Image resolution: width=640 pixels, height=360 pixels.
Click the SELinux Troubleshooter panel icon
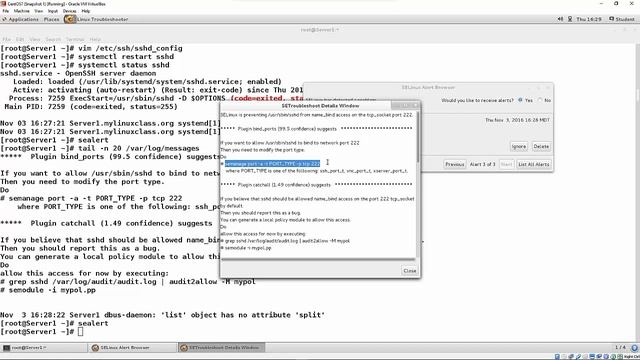click(70, 19)
